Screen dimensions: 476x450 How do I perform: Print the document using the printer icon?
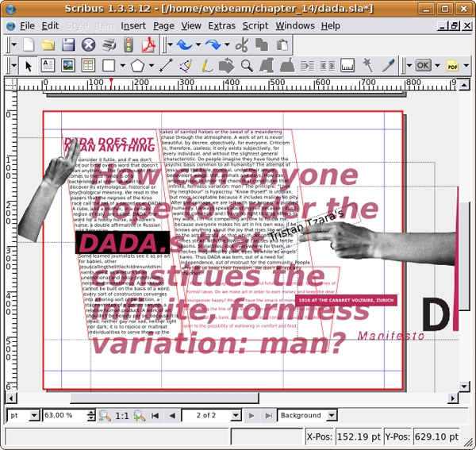click(x=109, y=45)
